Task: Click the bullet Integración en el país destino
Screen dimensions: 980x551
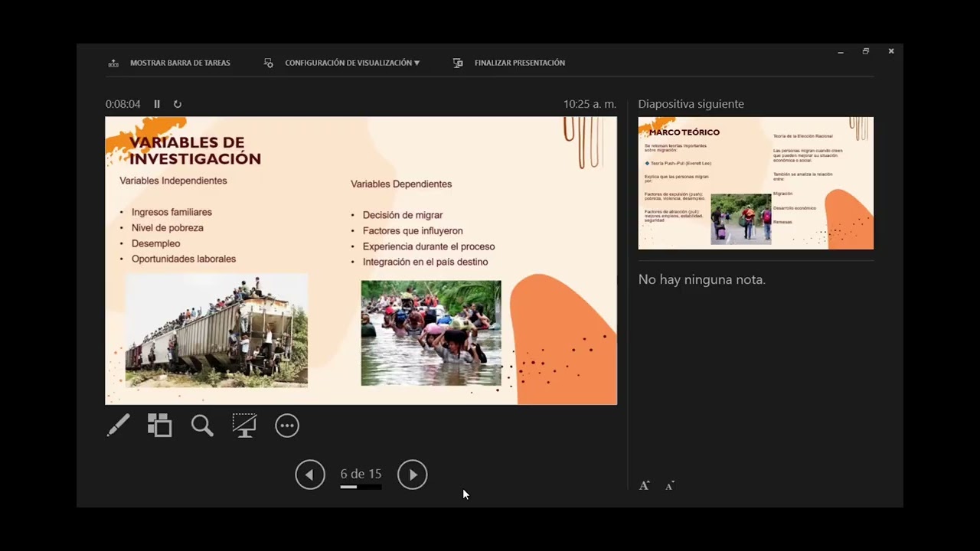Action: point(426,262)
